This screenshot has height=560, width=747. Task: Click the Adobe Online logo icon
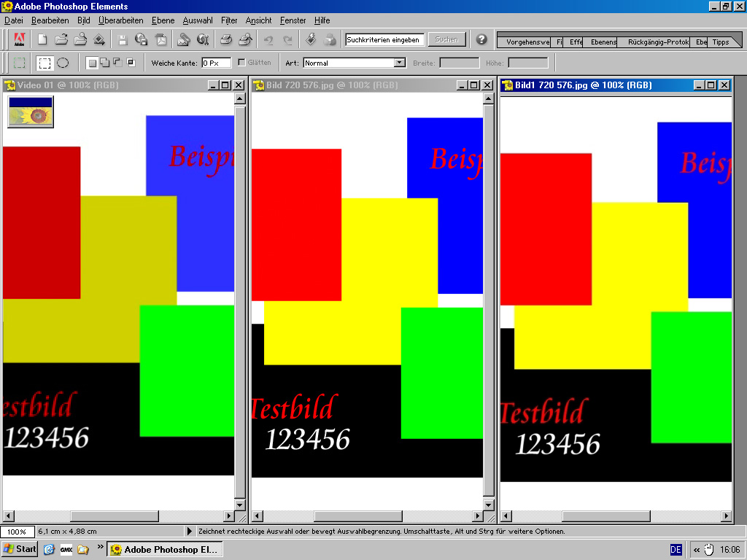pyautogui.click(x=20, y=39)
